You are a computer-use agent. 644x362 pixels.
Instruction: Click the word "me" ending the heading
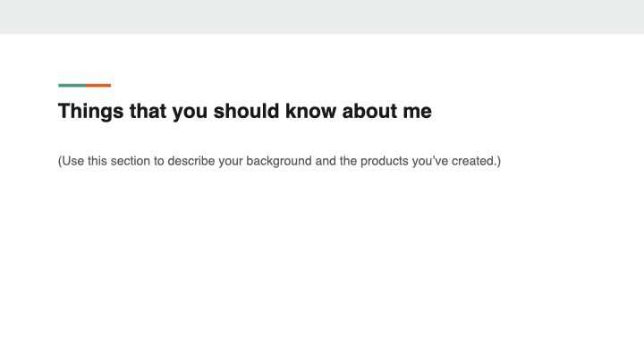tap(418, 112)
